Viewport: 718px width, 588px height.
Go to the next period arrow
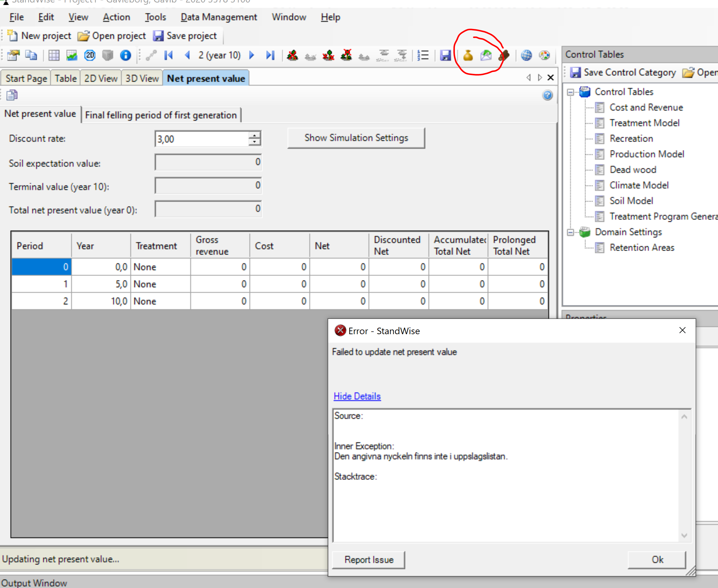(x=252, y=55)
